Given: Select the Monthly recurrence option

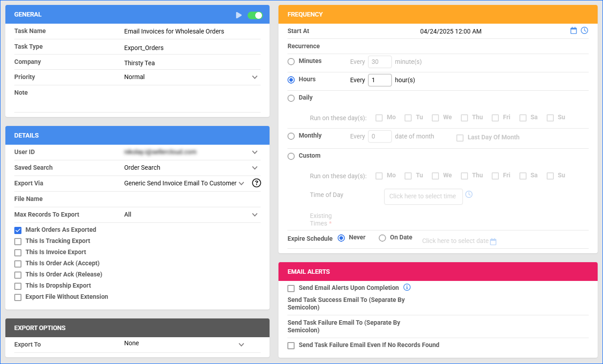Looking at the screenshot, I should pos(291,136).
